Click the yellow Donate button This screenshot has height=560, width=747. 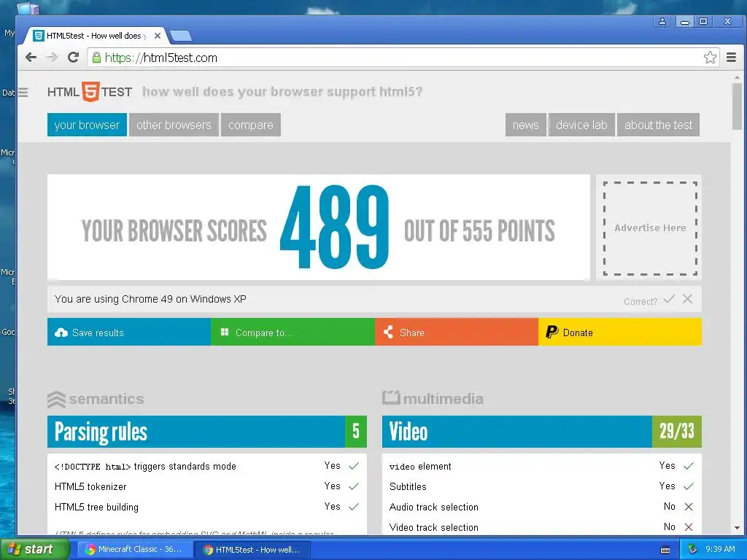click(x=620, y=332)
